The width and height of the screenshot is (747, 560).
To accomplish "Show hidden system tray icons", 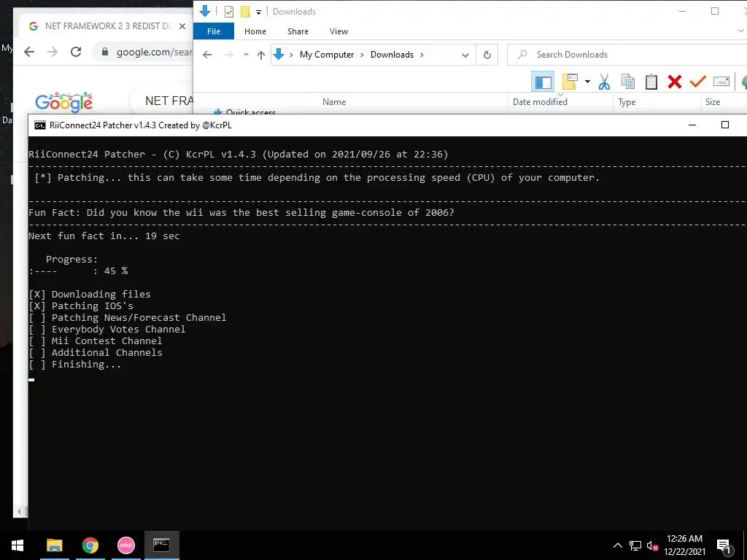I will (617, 545).
